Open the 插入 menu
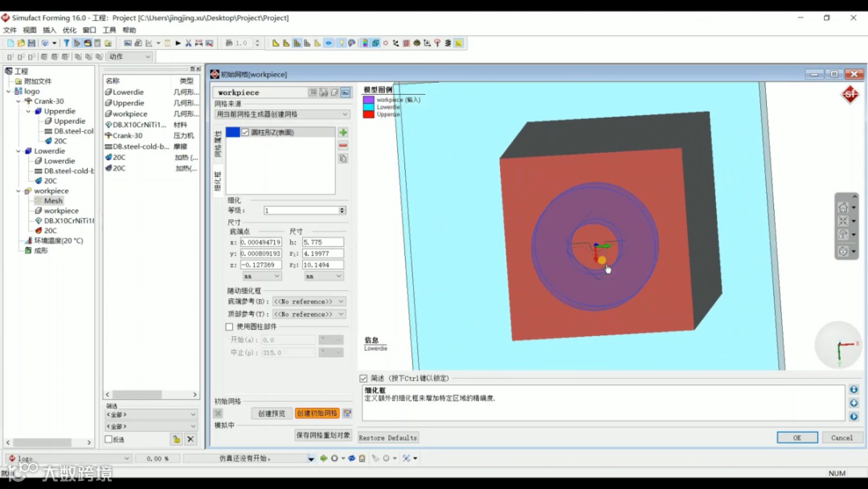Screen dimensions: 868x489 [x=49, y=30]
